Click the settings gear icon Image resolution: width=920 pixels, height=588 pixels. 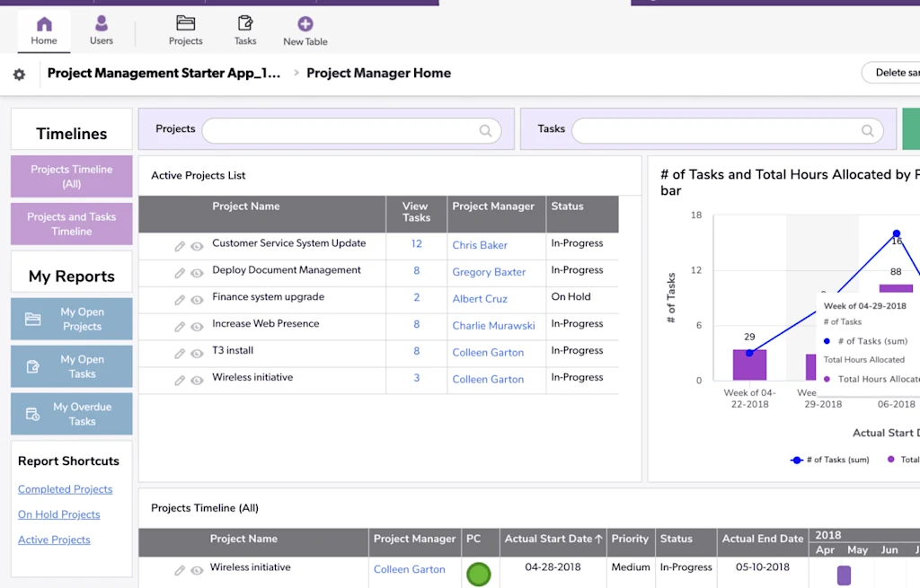20,75
